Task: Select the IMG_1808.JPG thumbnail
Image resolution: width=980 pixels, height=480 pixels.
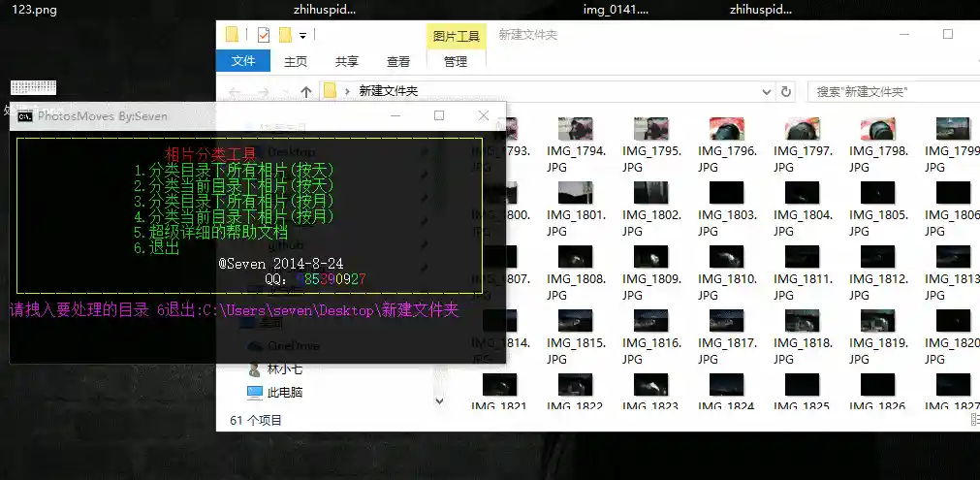Action: 576,256
